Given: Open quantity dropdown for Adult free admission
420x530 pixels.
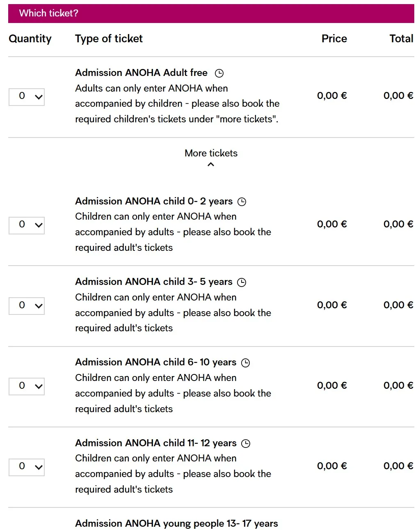Looking at the screenshot, I should 27,97.
